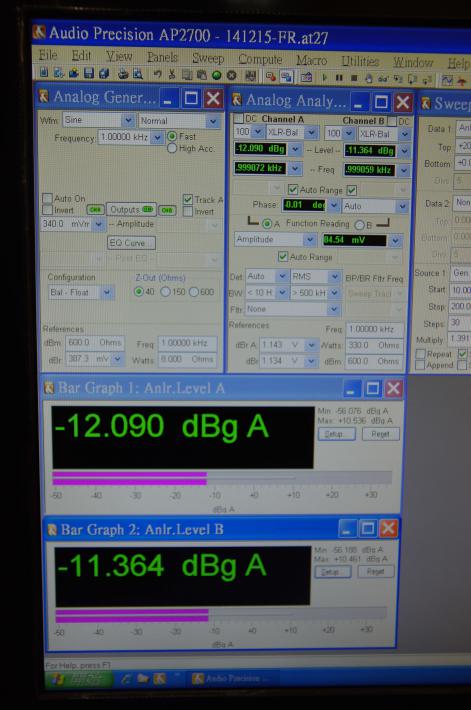
Task: Open the Sweep menu
Action: [208, 58]
